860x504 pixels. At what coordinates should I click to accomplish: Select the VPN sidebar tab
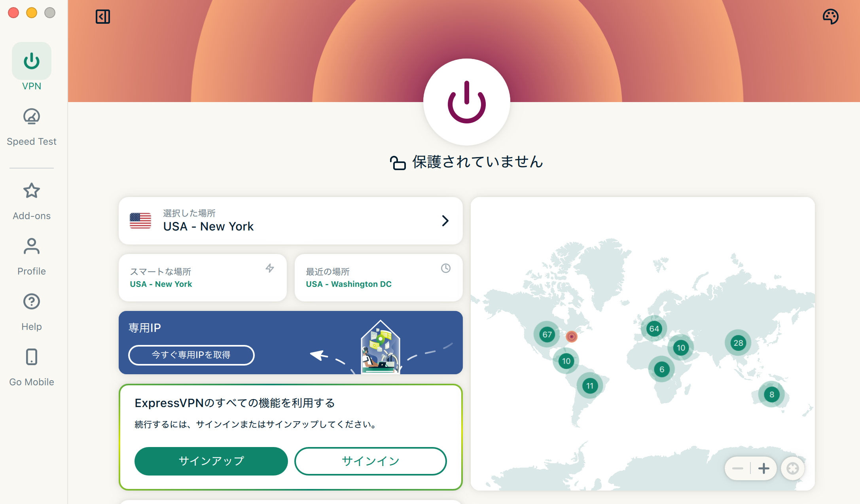[x=32, y=66]
